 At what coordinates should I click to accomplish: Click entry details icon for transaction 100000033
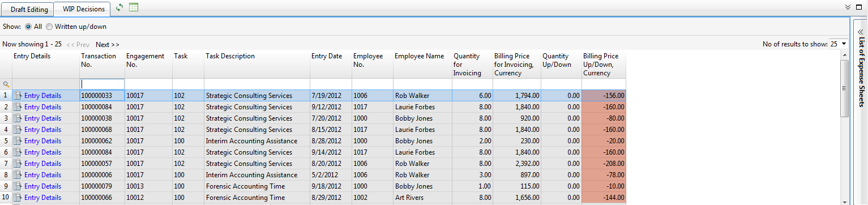18,96
